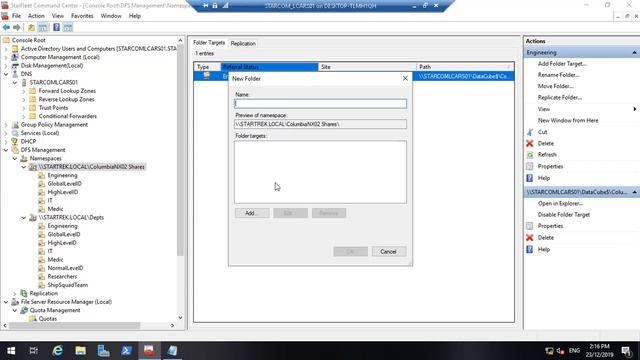This screenshot has width=640, height=360.
Task: Select Active Directory Users and Computers node
Action: coord(99,49)
